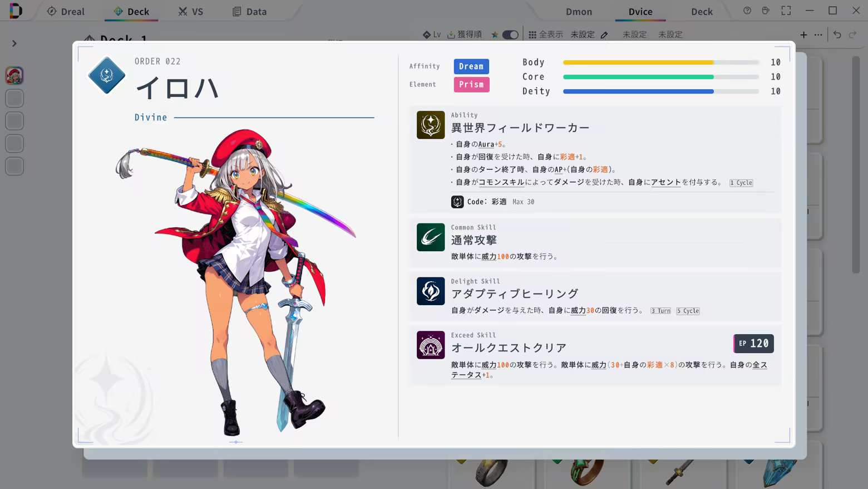
Task: Switch to the Dmon tab
Action: click(x=579, y=11)
